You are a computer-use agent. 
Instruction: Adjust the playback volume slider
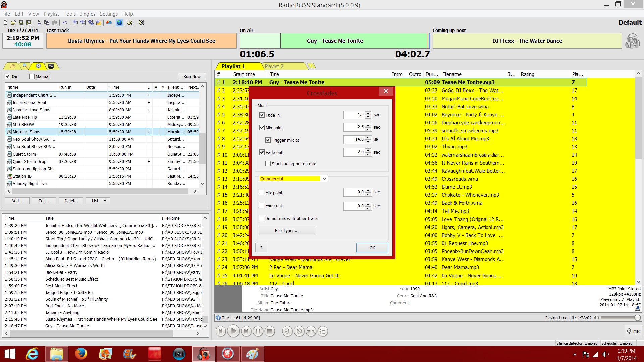637,318
